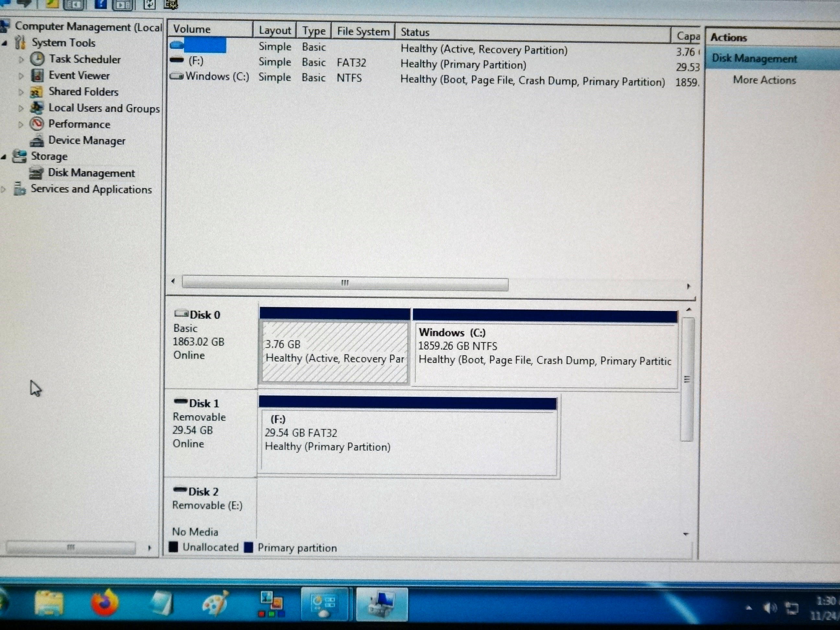Toggle the Show/Hide Action Pane toolbar icon
Screen dimensions: 840x630
point(122,5)
